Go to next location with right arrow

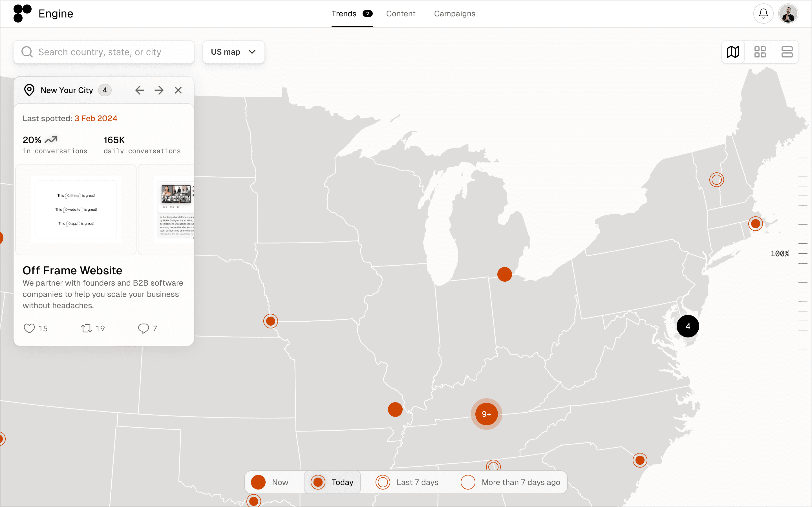[159, 90]
